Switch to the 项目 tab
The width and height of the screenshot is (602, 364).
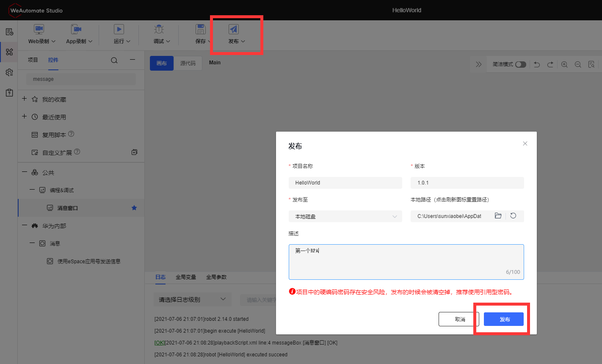(33, 60)
